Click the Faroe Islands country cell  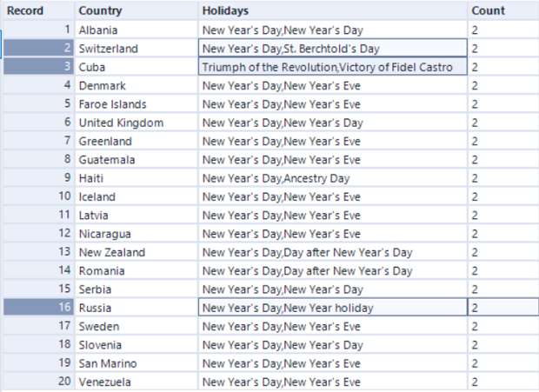pyautogui.click(x=135, y=104)
